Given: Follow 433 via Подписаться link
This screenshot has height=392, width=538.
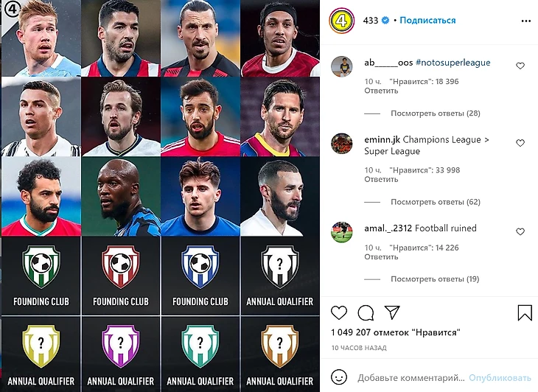Looking at the screenshot, I should click(427, 20).
